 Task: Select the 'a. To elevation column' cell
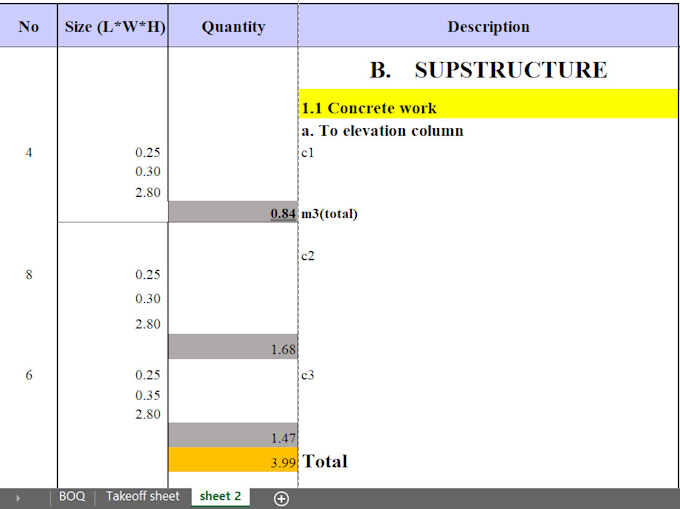click(x=488, y=131)
